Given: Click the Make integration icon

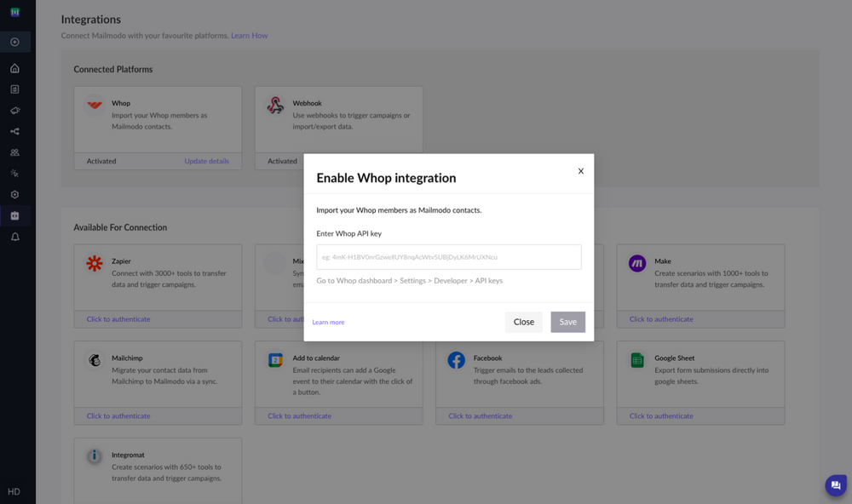Looking at the screenshot, I should 636,265.
